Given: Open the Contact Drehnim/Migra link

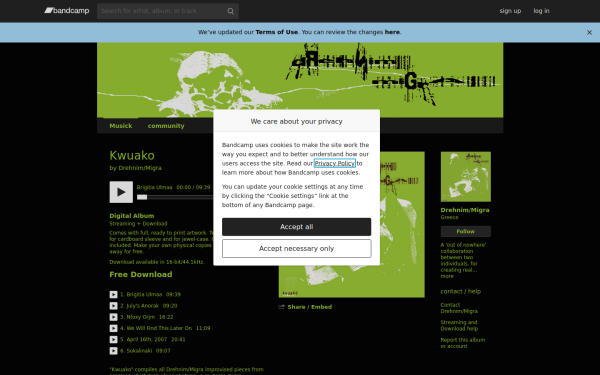Looking at the screenshot, I should (459, 308).
